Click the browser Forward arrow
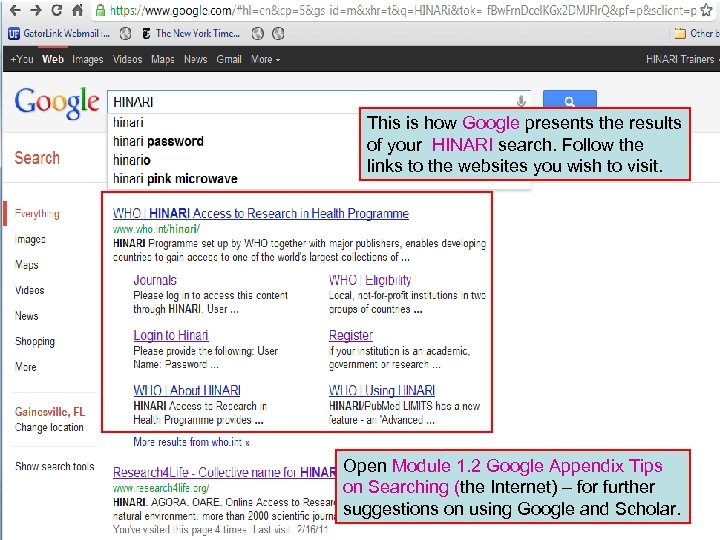The image size is (720, 540). pyautogui.click(x=35, y=10)
